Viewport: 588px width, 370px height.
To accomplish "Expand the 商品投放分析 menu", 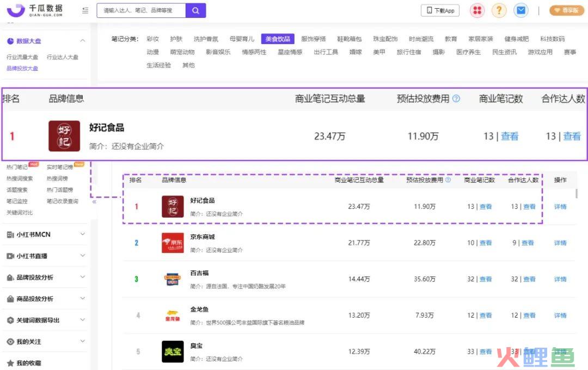I will coord(83,298).
